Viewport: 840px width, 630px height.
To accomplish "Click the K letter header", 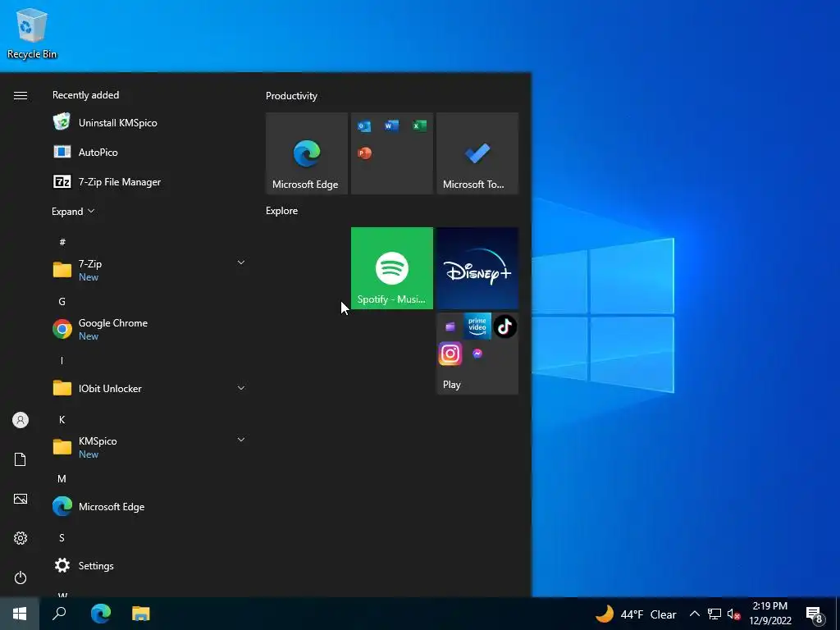I will pyautogui.click(x=62, y=419).
